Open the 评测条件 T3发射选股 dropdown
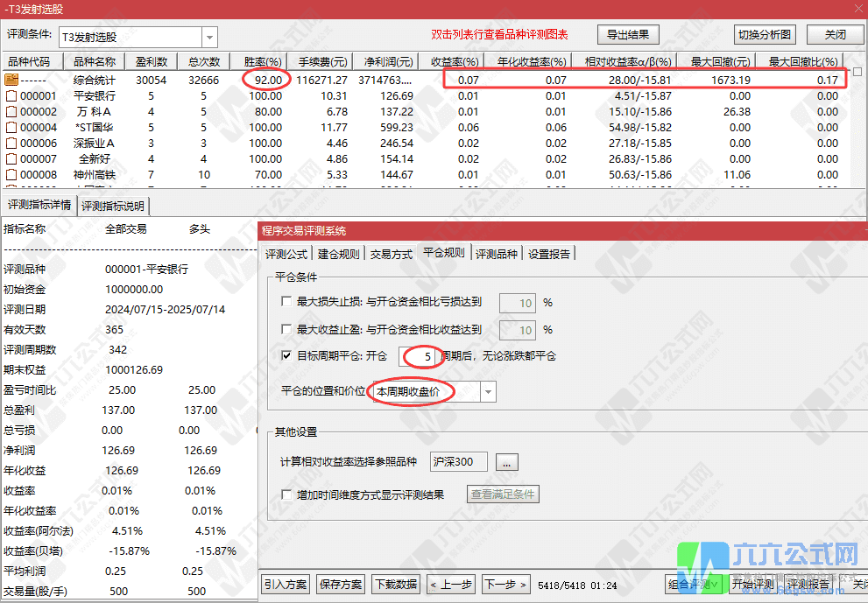The width and height of the screenshot is (868, 603). coord(210,38)
